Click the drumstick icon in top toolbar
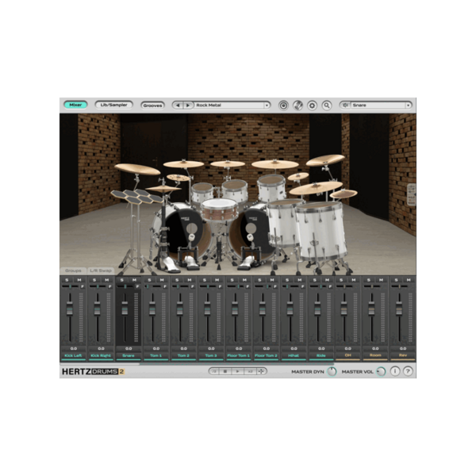Image resolution: width=476 pixels, height=476 pixels. coord(297,106)
